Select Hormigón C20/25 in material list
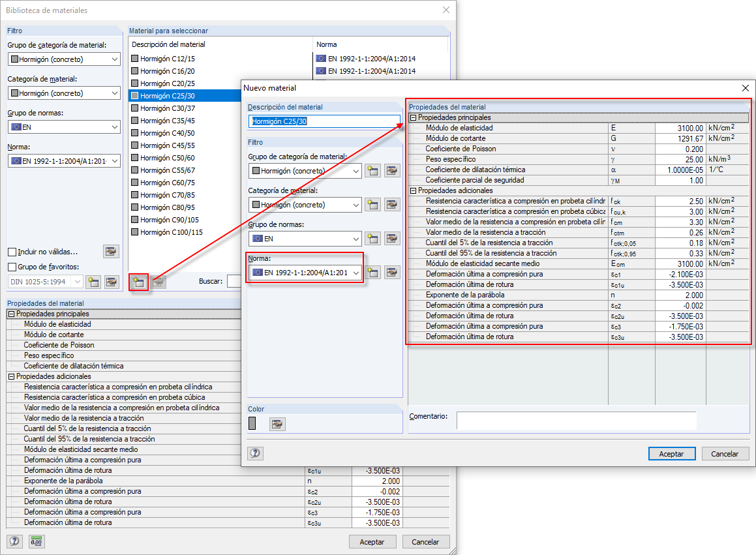This screenshot has width=756, height=555. click(167, 83)
